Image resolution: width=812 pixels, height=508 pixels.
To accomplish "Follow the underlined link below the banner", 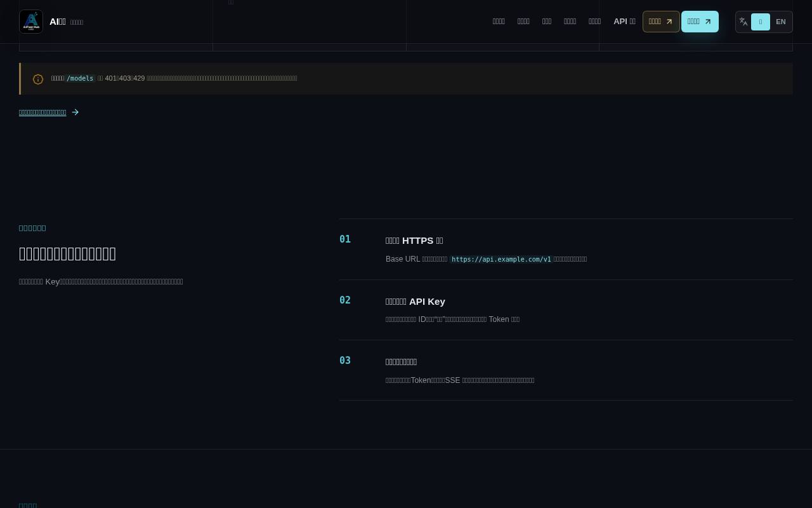I will (x=43, y=112).
